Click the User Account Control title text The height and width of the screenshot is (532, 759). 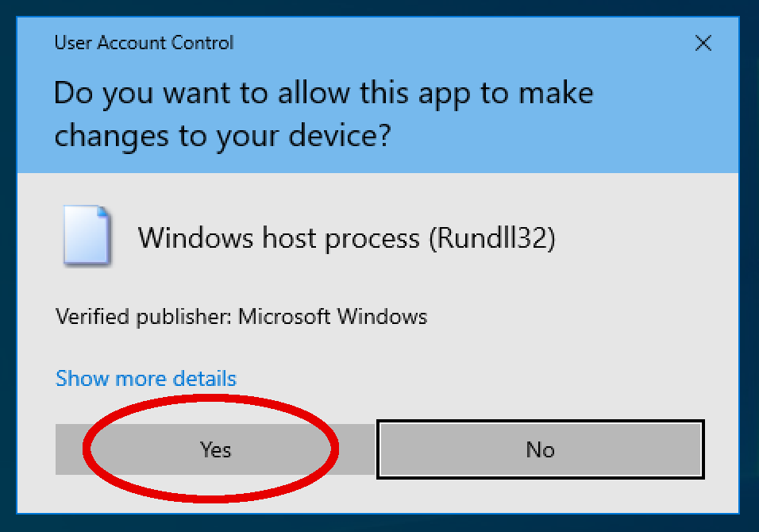(144, 43)
